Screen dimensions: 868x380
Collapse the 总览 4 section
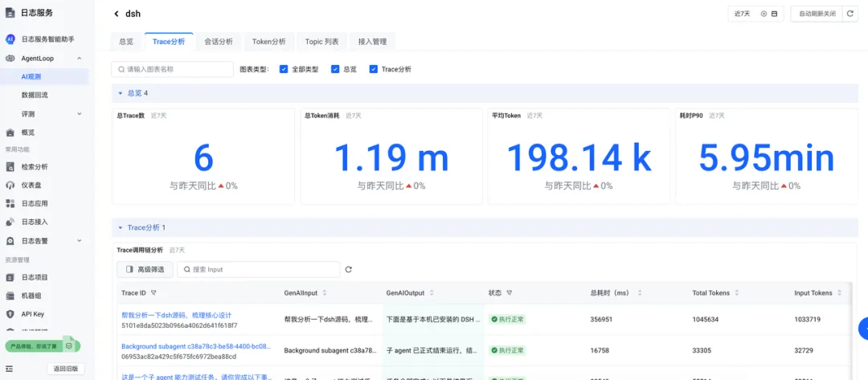tap(120, 93)
